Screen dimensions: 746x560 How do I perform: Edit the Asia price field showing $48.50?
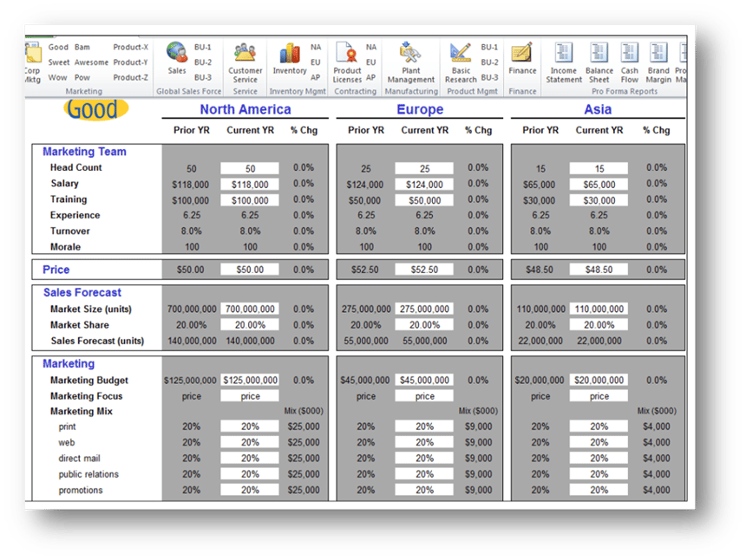click(599, 270)
